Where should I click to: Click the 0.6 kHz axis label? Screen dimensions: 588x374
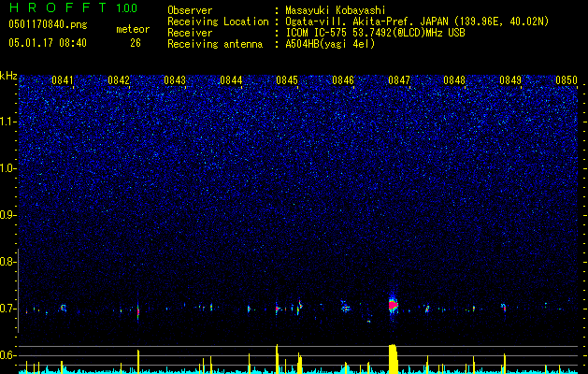[8, 355]
